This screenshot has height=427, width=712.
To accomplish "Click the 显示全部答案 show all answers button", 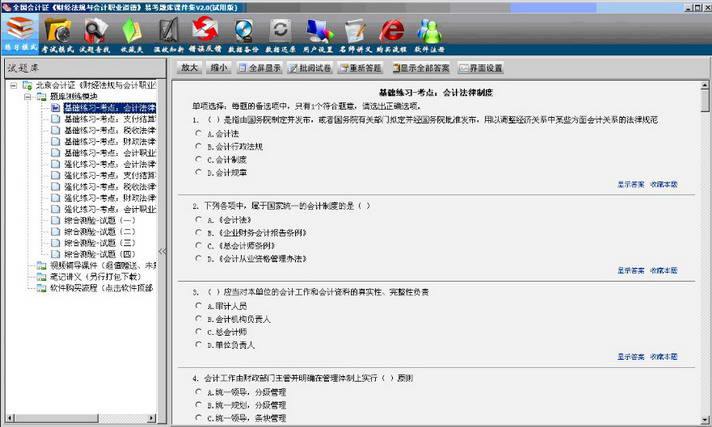I will pyautogui.click(x=421, y=68).
